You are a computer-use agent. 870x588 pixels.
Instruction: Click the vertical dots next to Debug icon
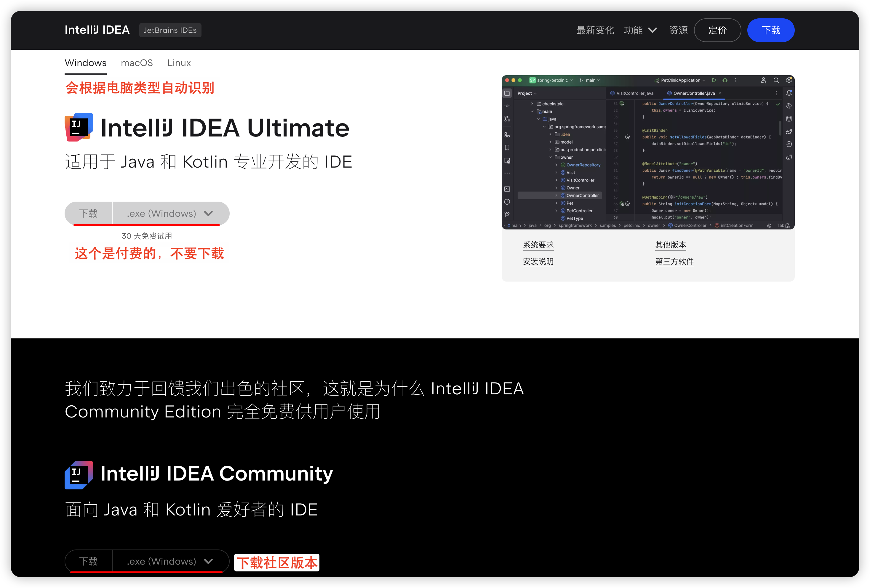(x=735, y=80)
